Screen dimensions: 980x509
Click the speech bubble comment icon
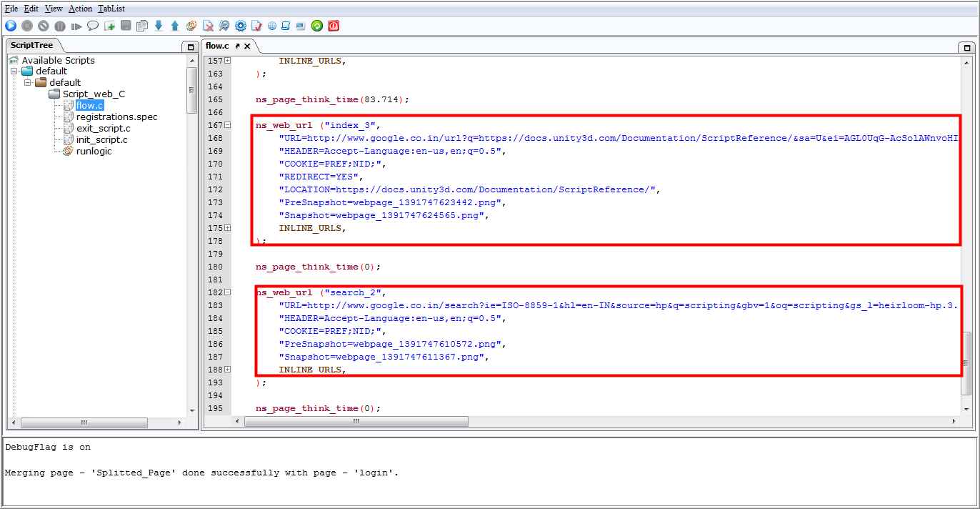click(93, 26)
